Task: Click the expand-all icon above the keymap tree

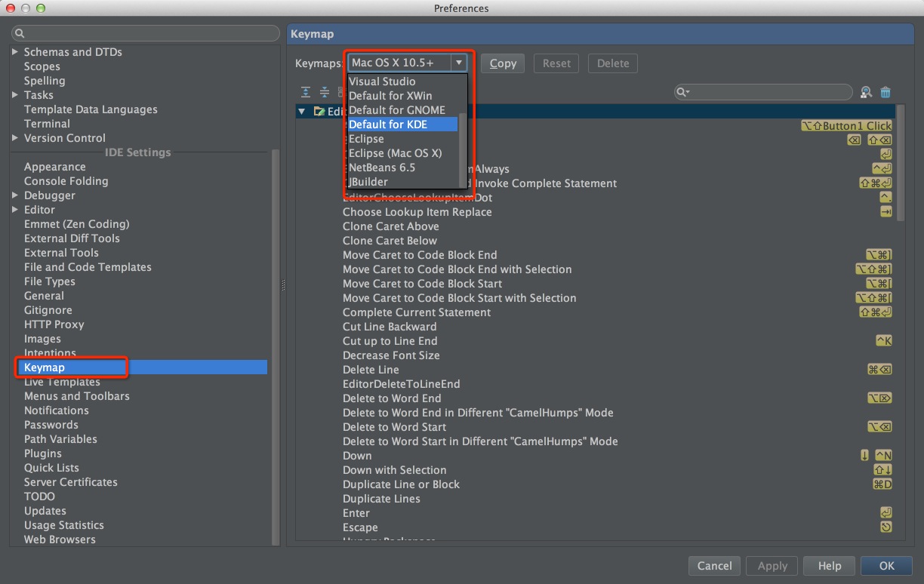Action: (x=306, y=91)
